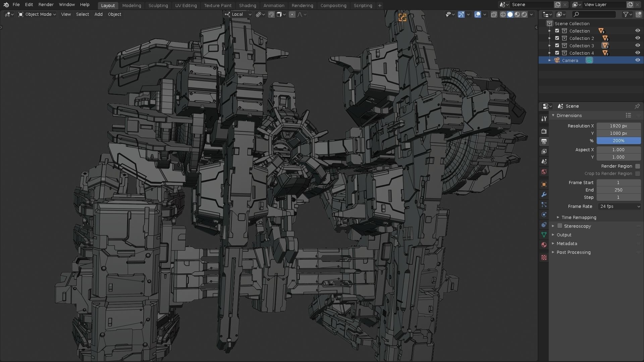This screenshot has height=362, width=644.
Task: Open the green Object Data properties tab
Action: point(544,235)
